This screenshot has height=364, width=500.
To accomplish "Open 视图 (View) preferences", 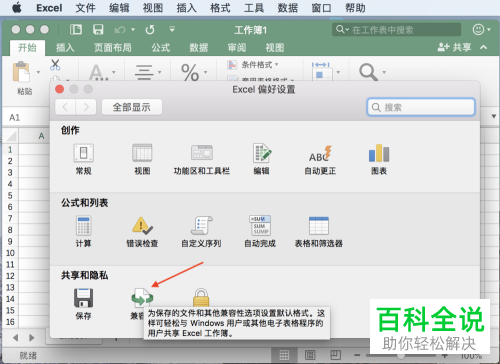I will click(142, 159).
